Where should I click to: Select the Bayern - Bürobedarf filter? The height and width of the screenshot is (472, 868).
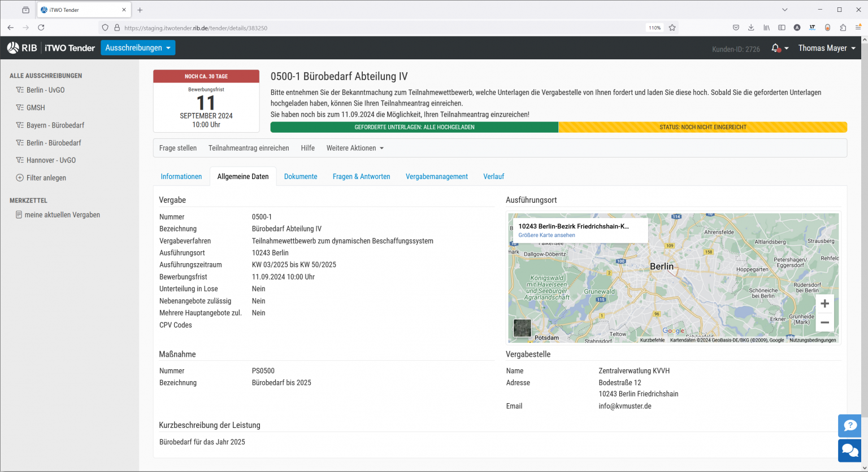pos(55,125)
